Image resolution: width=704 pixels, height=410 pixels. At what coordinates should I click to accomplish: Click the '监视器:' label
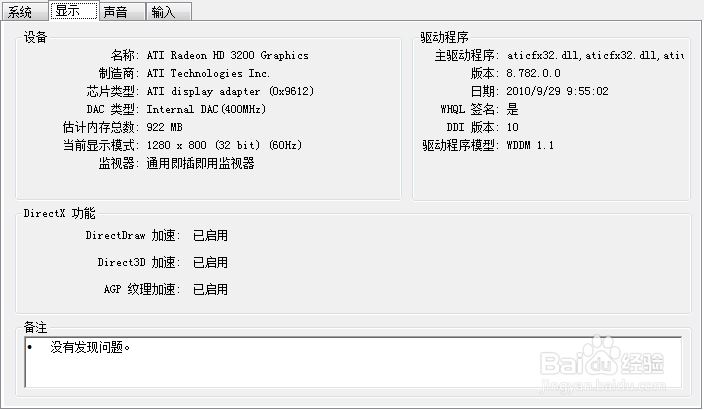pos(119,163)
